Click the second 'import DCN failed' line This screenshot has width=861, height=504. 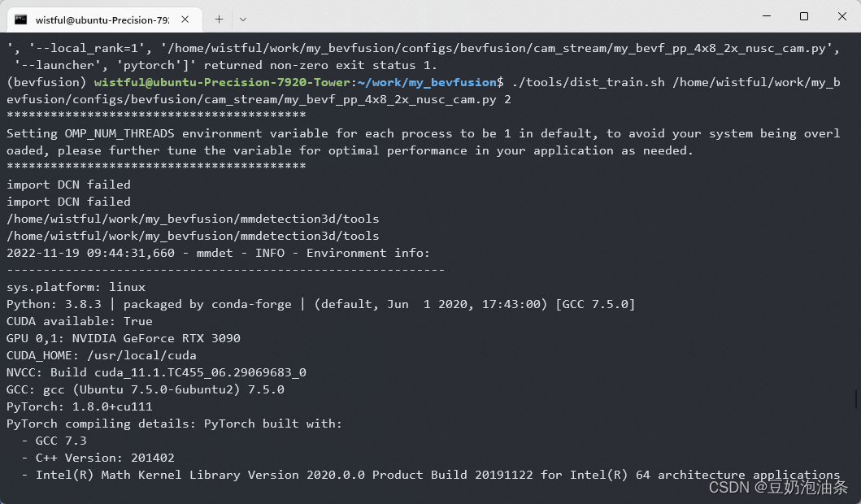tap(68, 202)
